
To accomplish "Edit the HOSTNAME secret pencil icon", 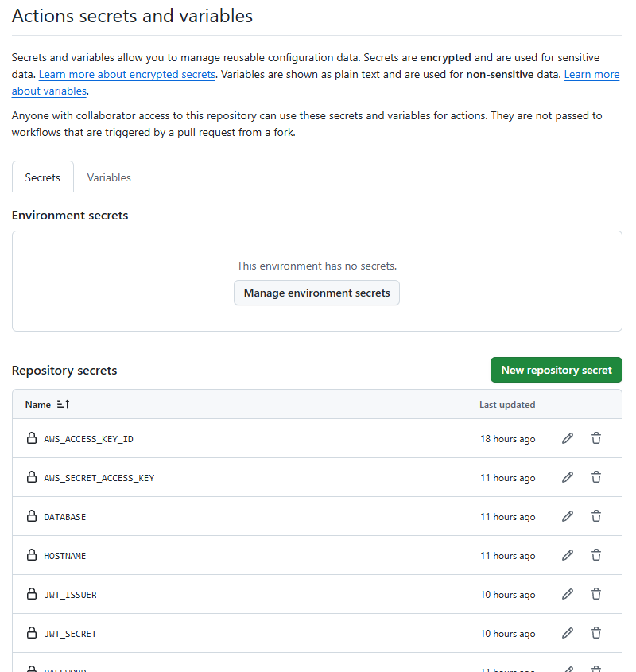I will point(568,555).
